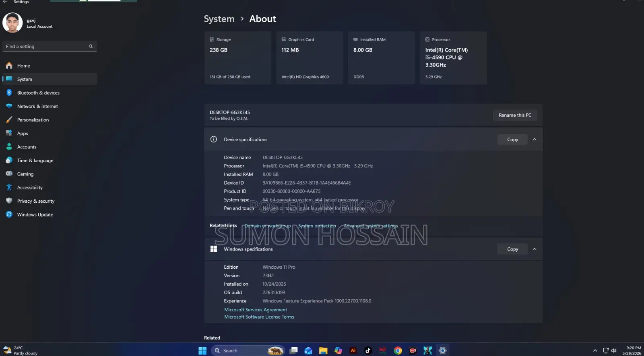Open the weather widget showing 24°C
Screen dimensions: 644x356
tap(20, 351)
